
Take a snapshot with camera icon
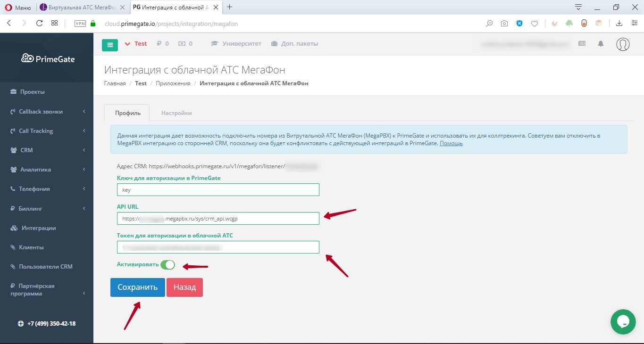[x=504, y=23]
